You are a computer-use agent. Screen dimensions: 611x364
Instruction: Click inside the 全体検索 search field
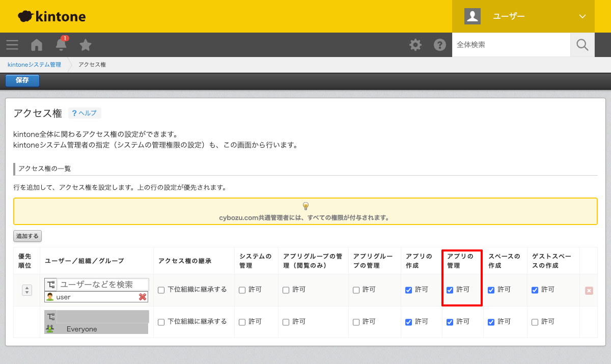point(509,45)
